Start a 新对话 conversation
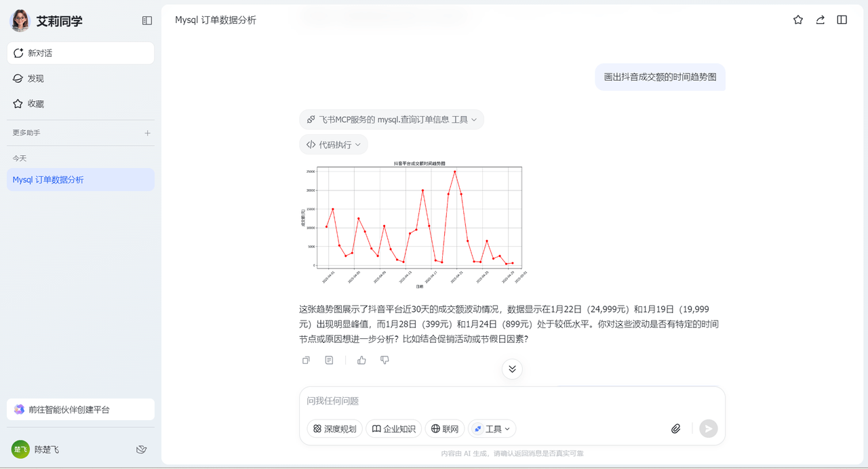This screenshot has width=868, height=469. pos(81,53)
